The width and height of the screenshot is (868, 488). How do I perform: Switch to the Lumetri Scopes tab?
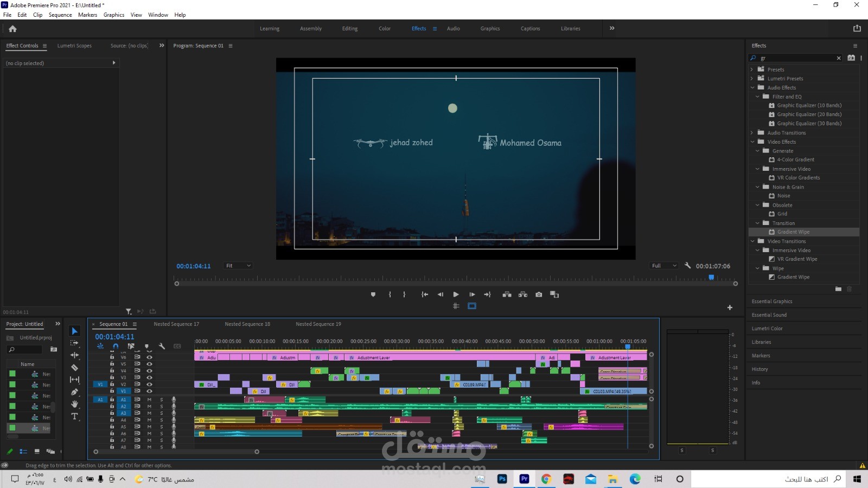[x=74, y=46]
